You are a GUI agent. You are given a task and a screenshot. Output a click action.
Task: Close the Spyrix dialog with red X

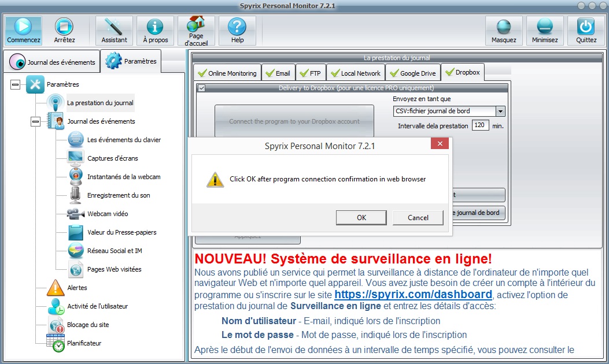pyautogui.click(x=440, y=144)
